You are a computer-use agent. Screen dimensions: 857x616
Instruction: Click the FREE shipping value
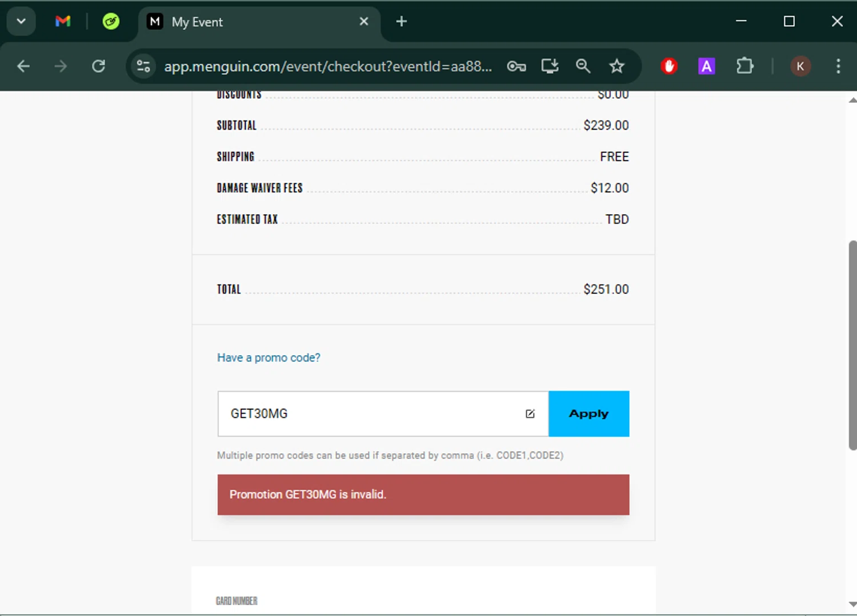tap(614, 156)
